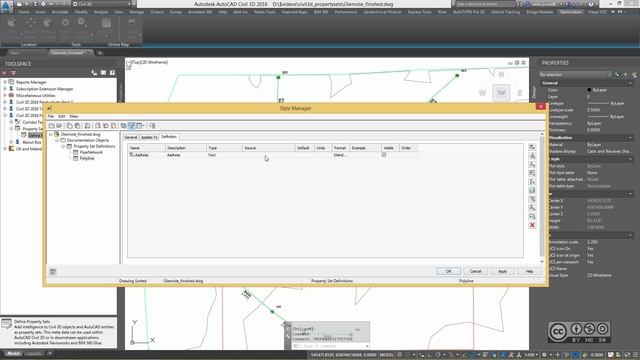This screenshot has height=360, width=640.
Task: Click the Define Property Sets tooltip icon
Action: coord(7,324)
